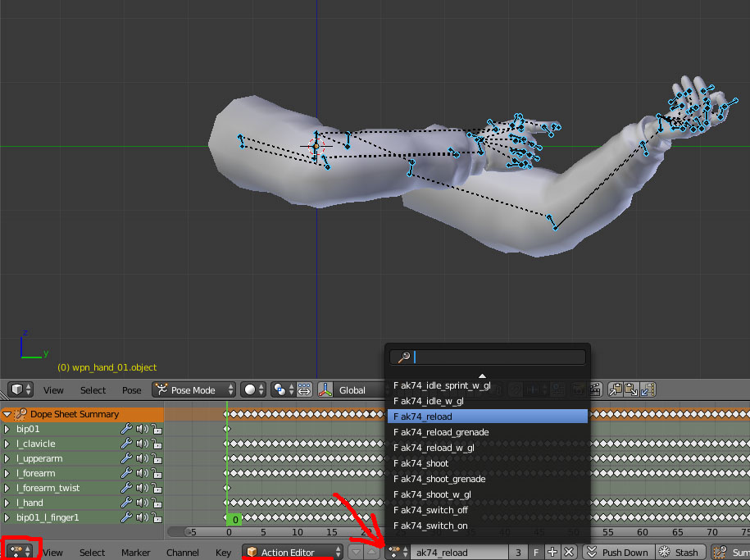Viewport: 750px width, 560px height.
Task: Click the filter icon on Dope Sheet Summary row
Action: pos(20,414)
